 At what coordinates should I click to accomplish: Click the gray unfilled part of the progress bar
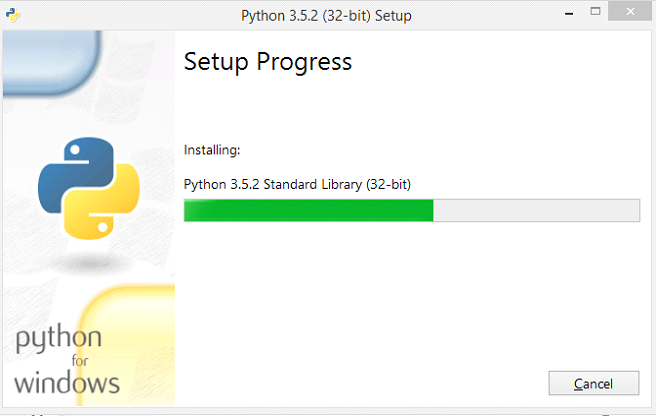[536, 210]
